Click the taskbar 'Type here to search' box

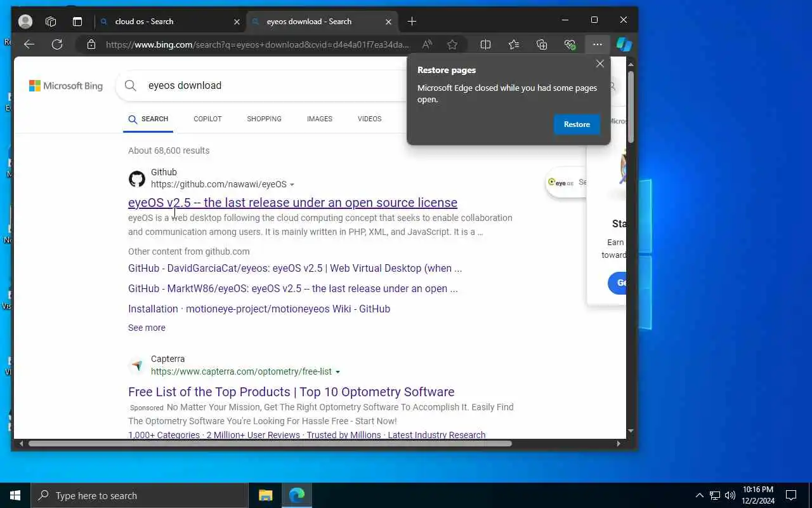coord(140,495)
